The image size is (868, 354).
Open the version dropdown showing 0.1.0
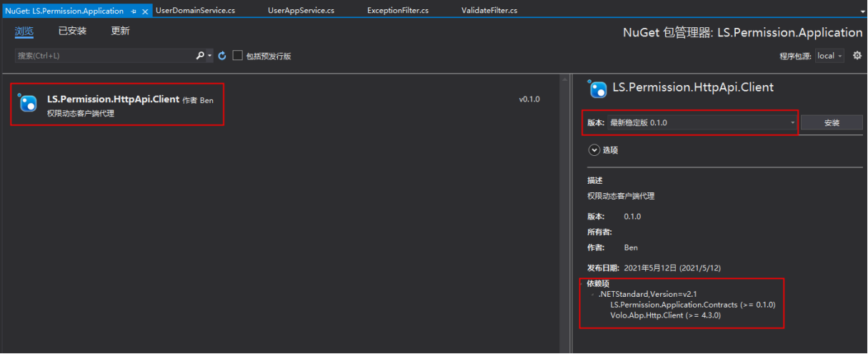(x=702, y=123)
